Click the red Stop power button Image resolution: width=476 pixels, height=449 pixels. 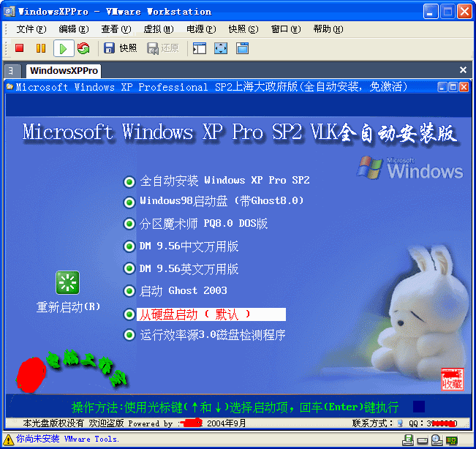click(x=20, y=48)
